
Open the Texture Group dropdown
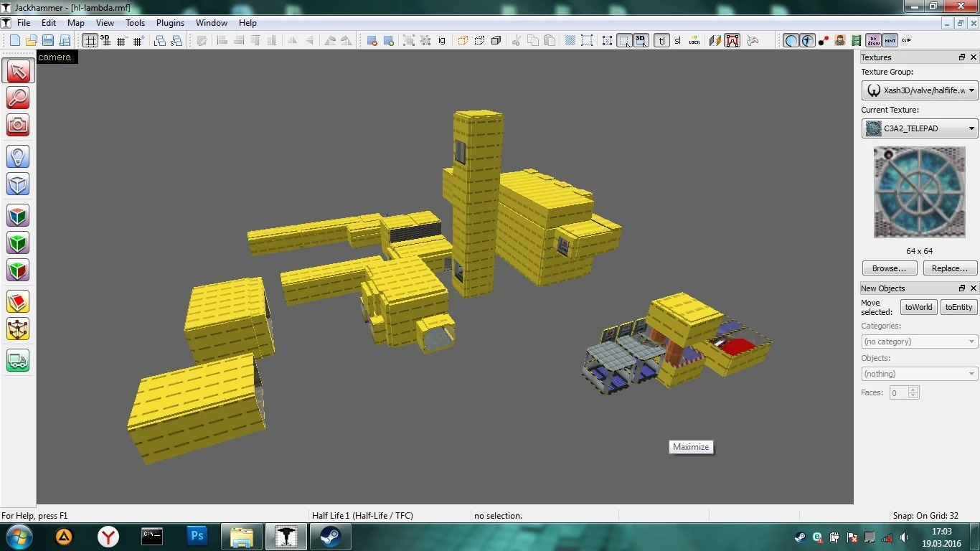(919, 90)
